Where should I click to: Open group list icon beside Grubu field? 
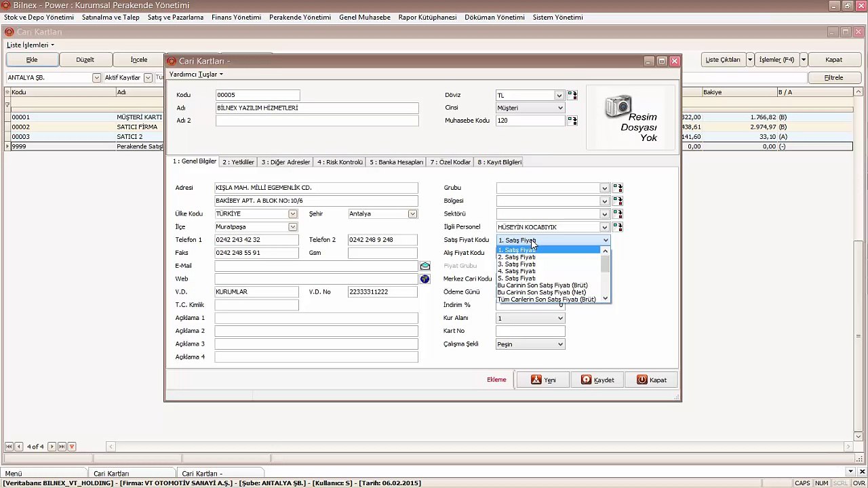click(x=618, y=188)
